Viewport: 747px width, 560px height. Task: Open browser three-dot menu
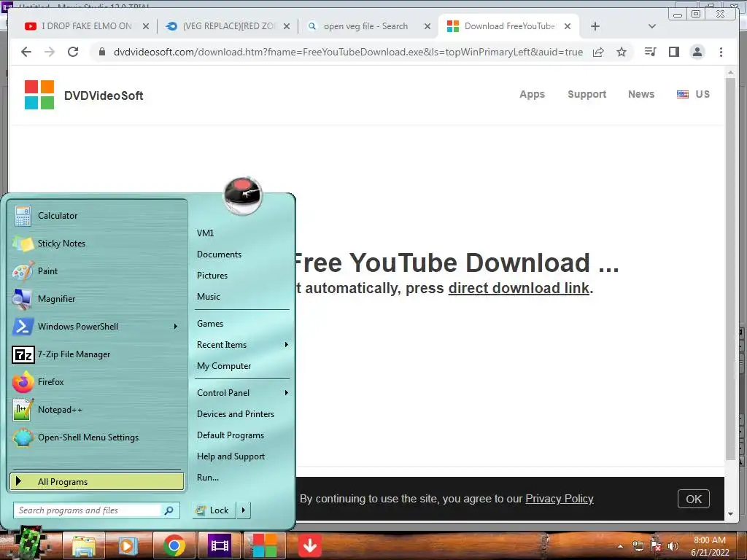721,52
